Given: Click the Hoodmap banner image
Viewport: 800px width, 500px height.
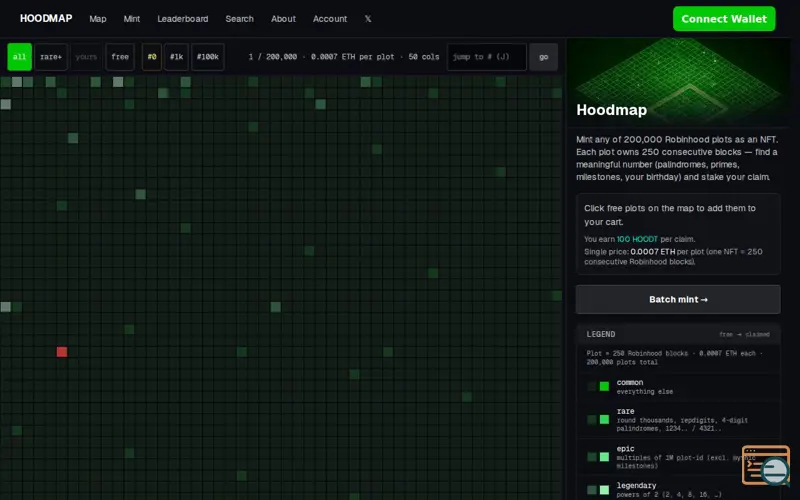Looking at the screenshot, I should pos(678,82).
